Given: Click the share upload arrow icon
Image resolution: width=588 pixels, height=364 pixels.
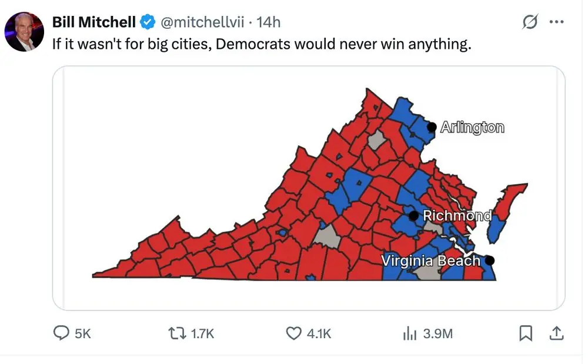Looking at the screenshot, I should 555,333.
